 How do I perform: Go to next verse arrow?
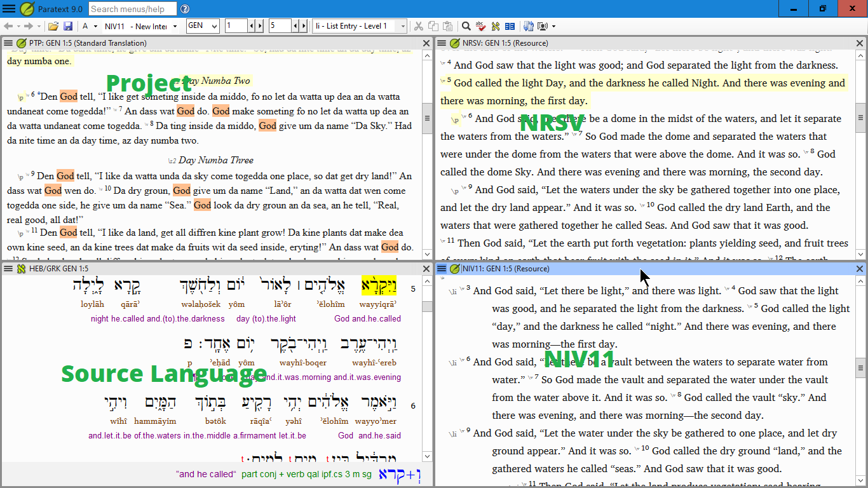(x=304, y=26)
